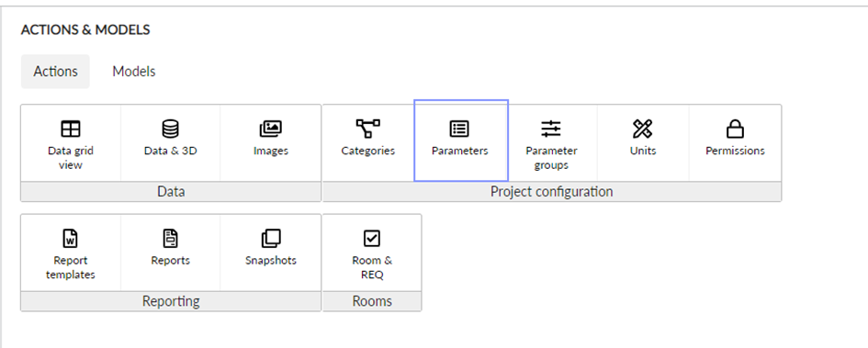
Task: Click the Parameters text label
Action: pos(460,151)
